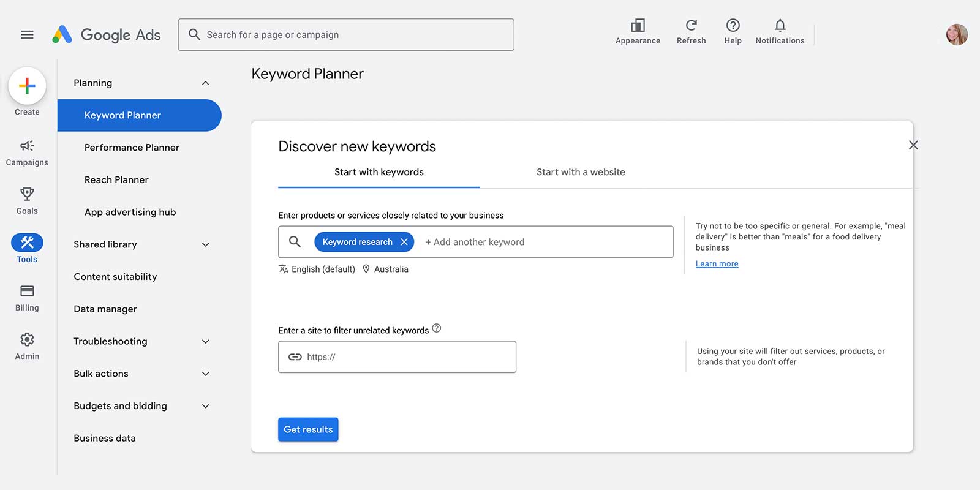Screen dimensions: 980x490
Task: Click the help icon beside site filter label
Action: [x=437, y=328]
